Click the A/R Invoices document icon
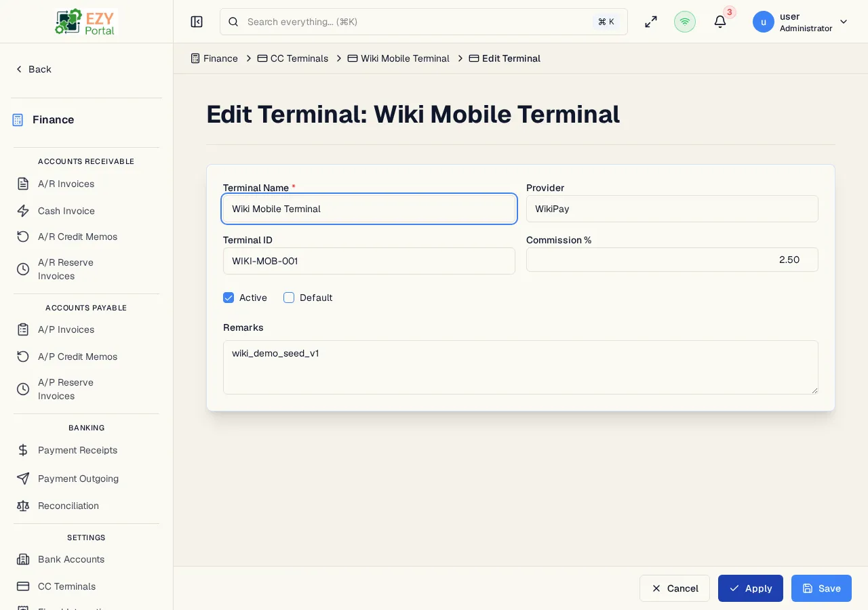Viewport: 868px width, 610px height. (x=23, y=184)
